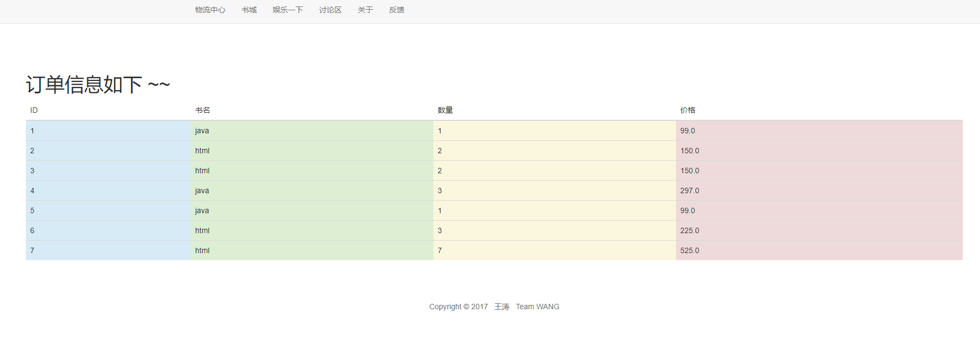Click the 书名 column header
Screen dimensions: 980x347
(203, 110)
